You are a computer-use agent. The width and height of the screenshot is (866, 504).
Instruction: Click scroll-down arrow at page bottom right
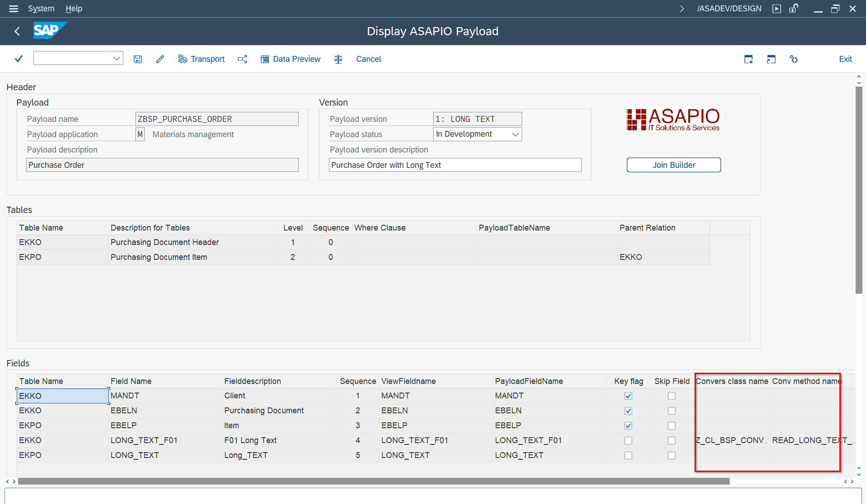tap(859, 474)
